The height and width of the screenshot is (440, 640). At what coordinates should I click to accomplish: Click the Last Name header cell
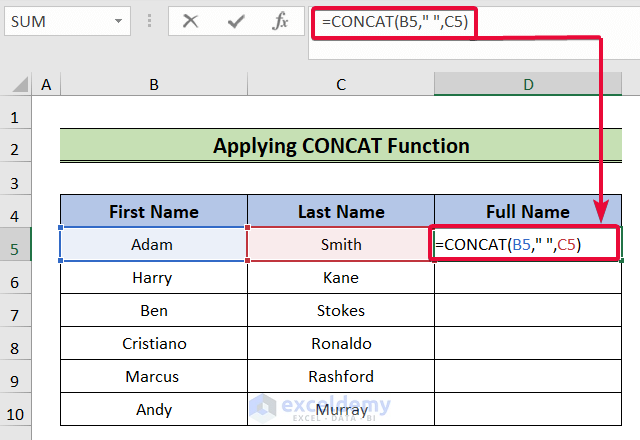coord(341,211)
